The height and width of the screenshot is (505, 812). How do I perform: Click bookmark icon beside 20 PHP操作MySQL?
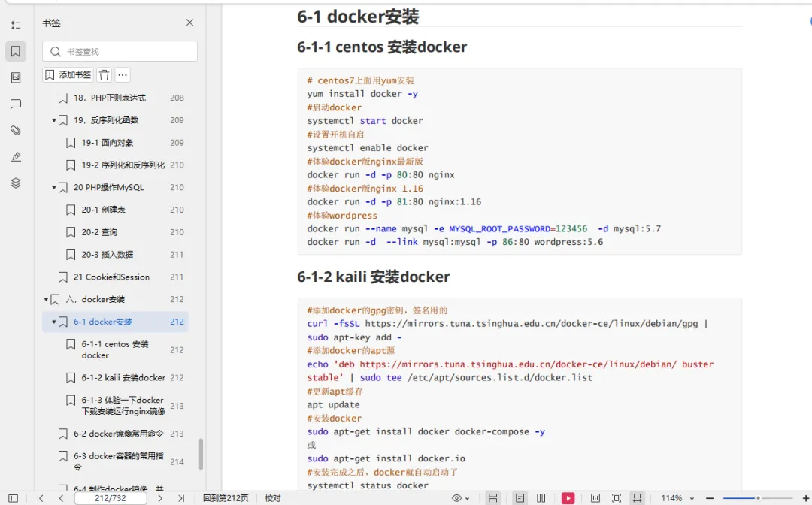(x=62, y=187)
